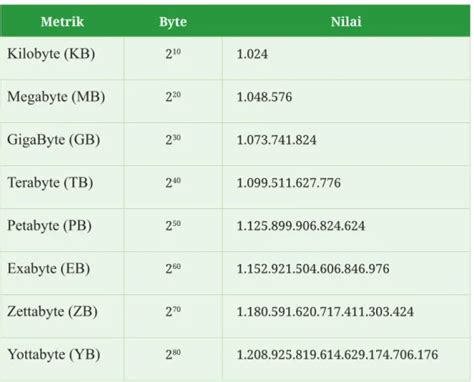The height and width of the screenshot is (382, 474).
Task: Click the value 1.073.741.824
Action: tap(276, 140)
